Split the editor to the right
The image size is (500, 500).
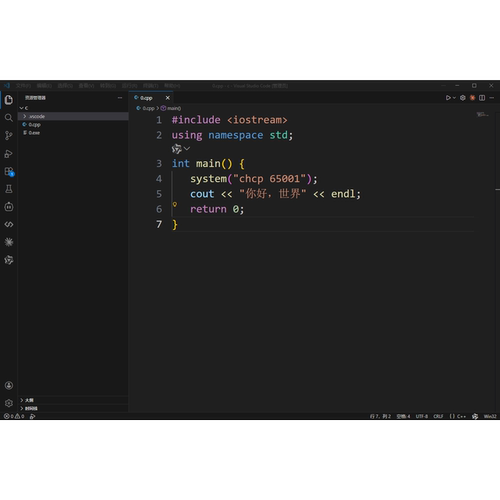click(x=482, y=98)
